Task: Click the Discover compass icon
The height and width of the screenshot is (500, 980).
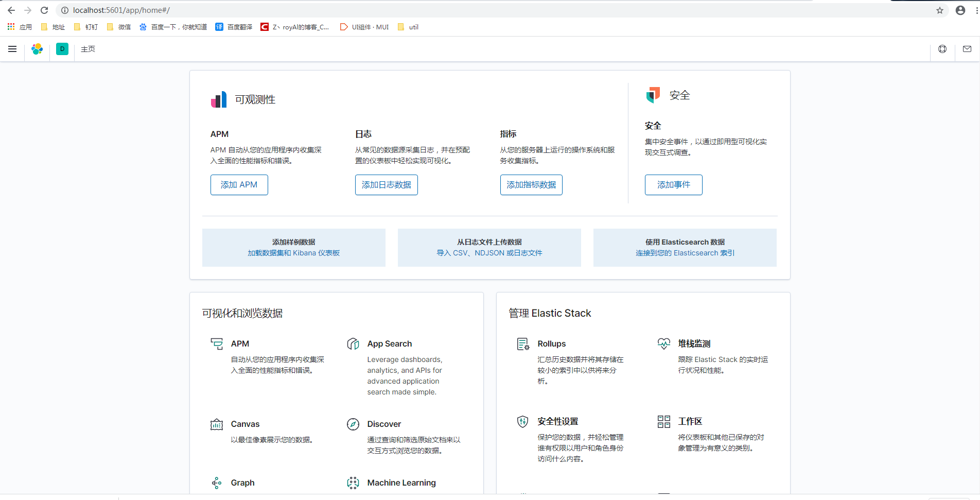Action: tap(353, 424)
